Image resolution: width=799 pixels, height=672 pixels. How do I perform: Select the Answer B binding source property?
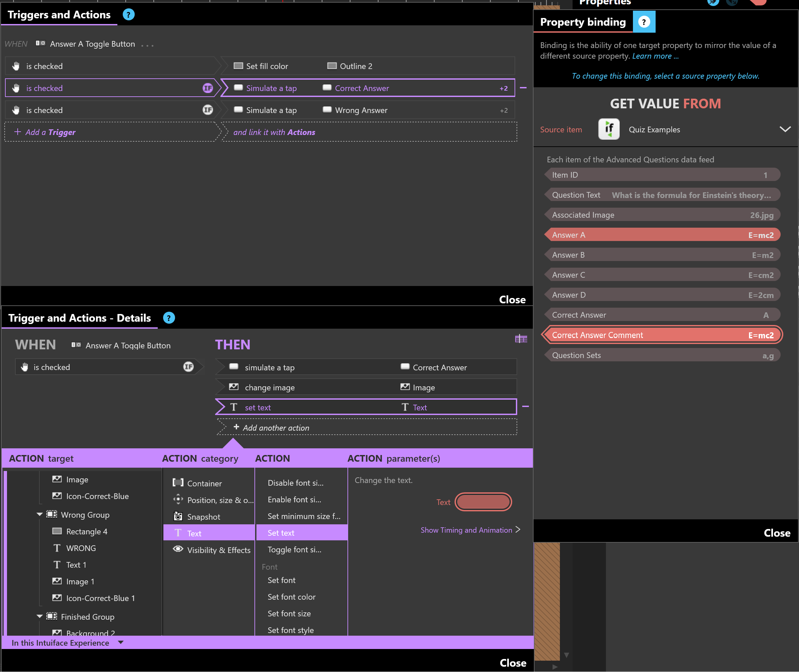click(662, 255)
